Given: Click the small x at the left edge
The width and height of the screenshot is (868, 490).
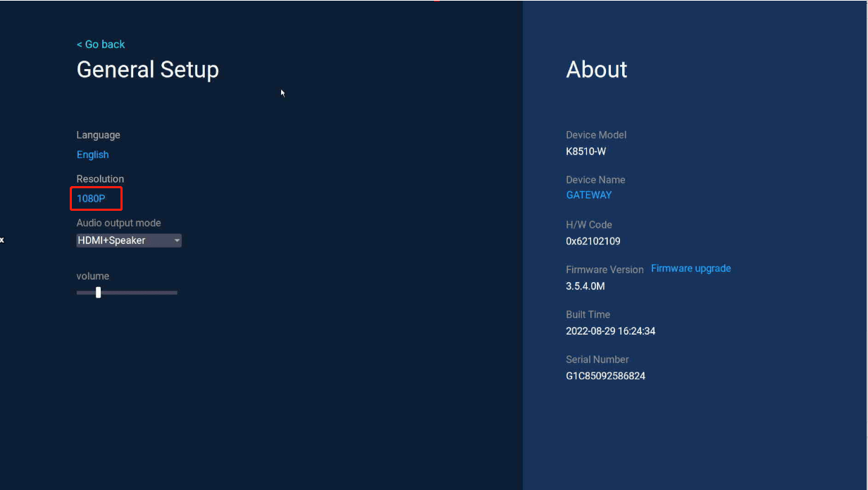Looking at the screenshot, I should [x=2, y=240].
